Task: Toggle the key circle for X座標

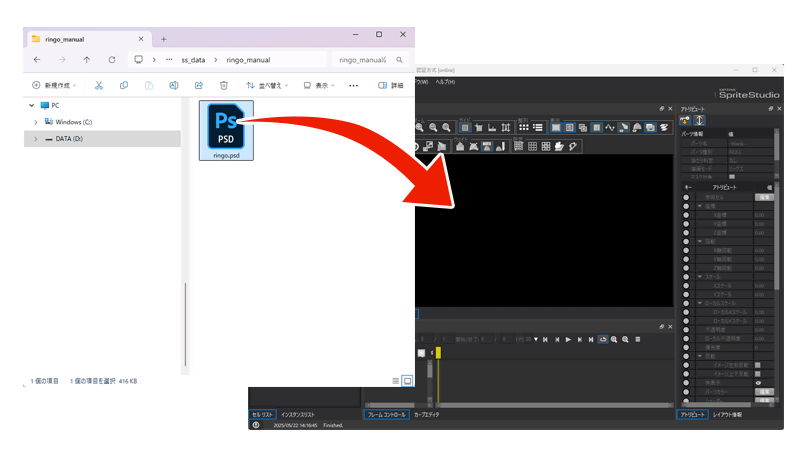Action: (686, 215)
